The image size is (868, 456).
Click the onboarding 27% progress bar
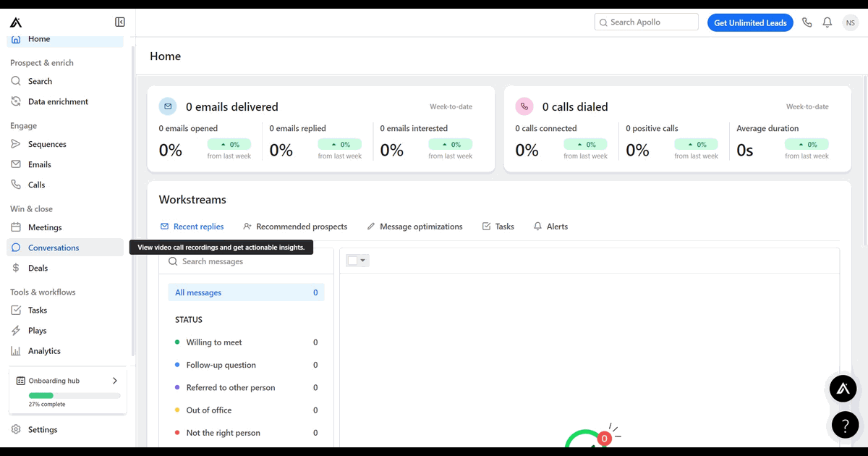pos(75,395)
